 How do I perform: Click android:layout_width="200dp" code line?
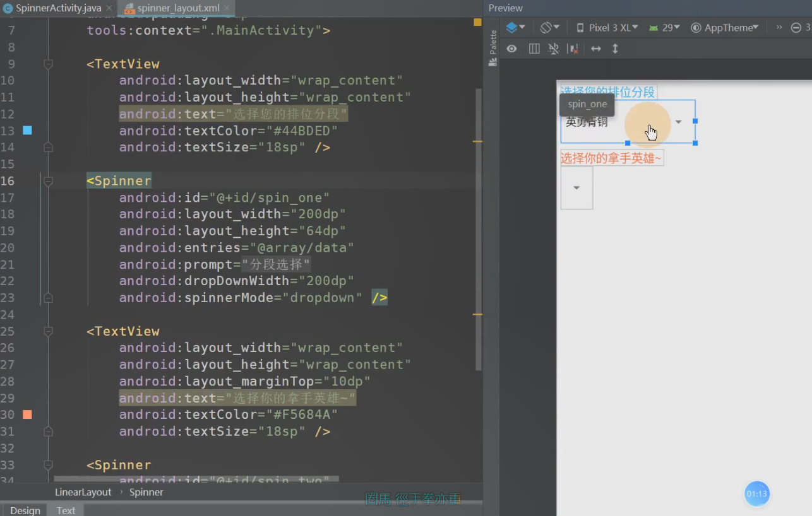[x=232, y=214]
